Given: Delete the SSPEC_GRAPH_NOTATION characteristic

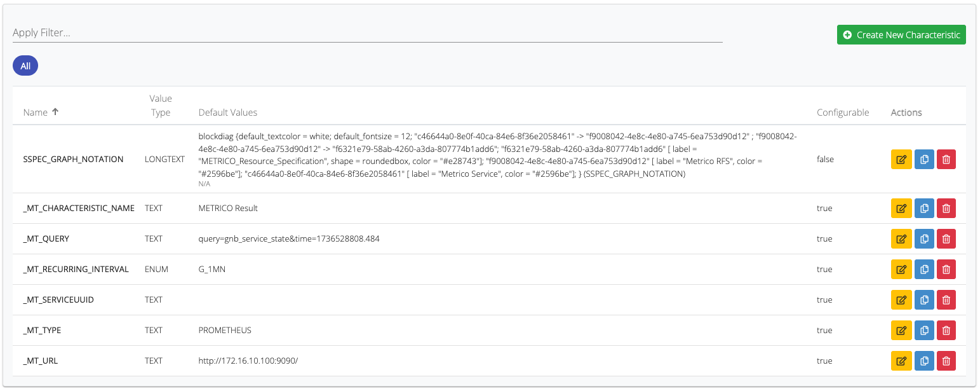Looking at the screenshot, I should pos(946,160).
